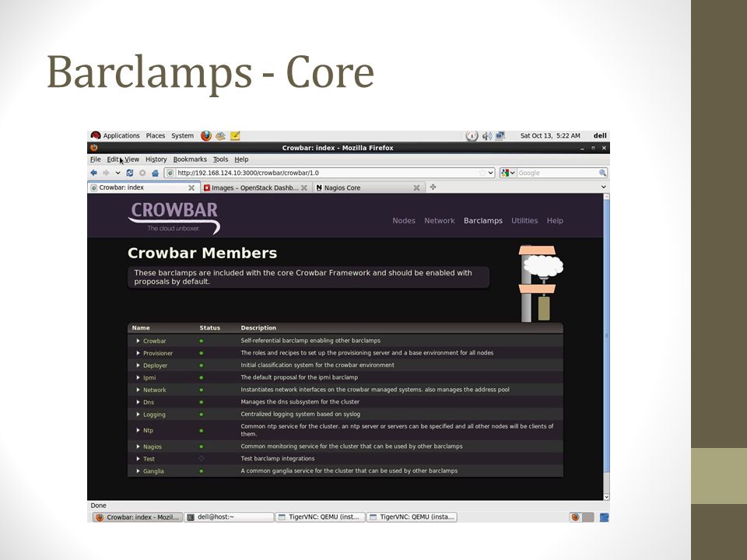Click the mail client icon in top panel
This screenshot has height=560, width=747.
pyautogui.click(x=220, y=135)
